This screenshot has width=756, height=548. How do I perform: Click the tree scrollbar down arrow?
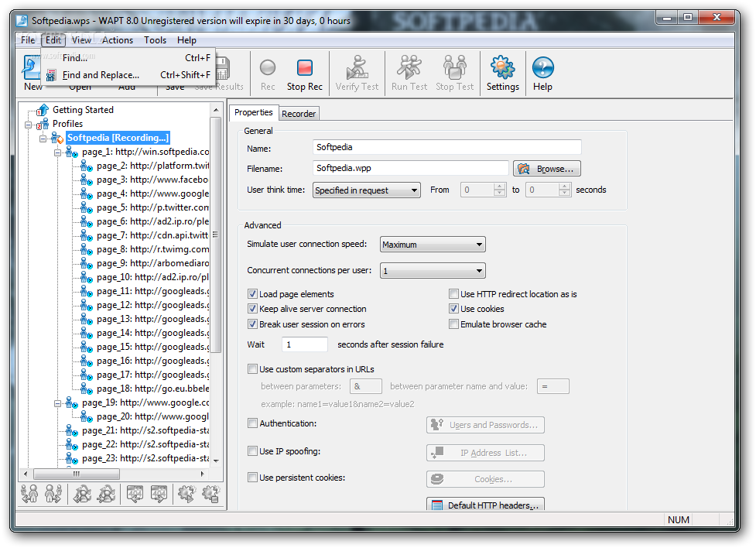[216, 461]
